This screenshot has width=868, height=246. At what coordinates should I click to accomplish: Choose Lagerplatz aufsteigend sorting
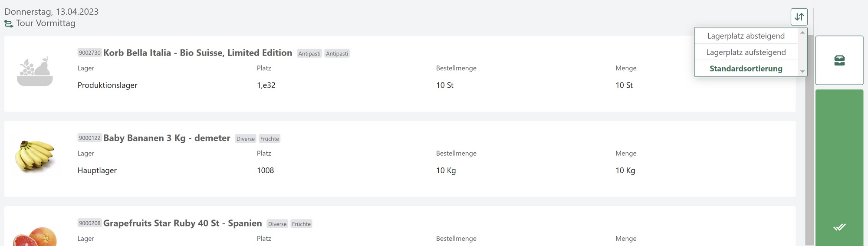[x=746, y=52]
